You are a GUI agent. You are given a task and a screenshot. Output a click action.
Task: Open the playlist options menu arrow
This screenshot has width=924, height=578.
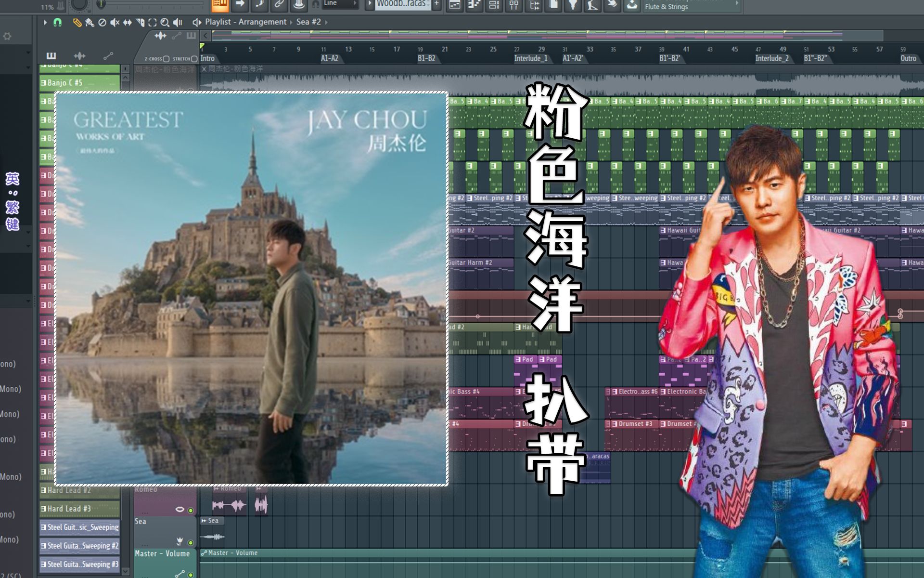point(45,22)
